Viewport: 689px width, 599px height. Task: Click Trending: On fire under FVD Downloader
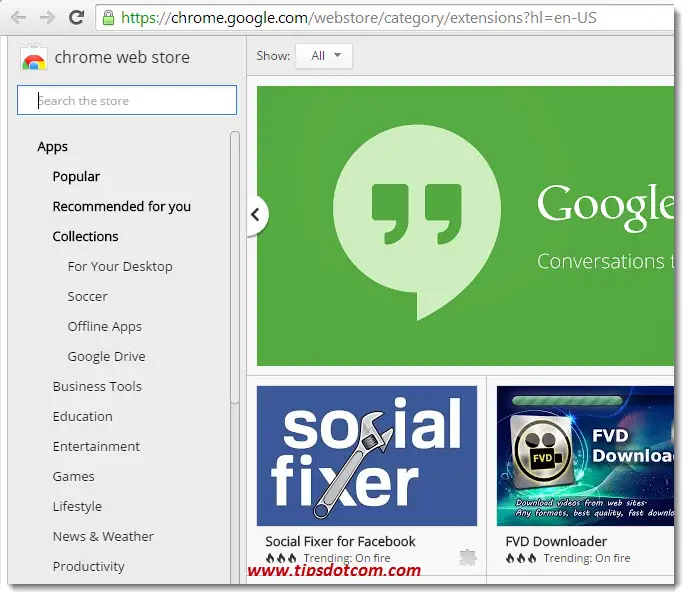tap(587, 558)
